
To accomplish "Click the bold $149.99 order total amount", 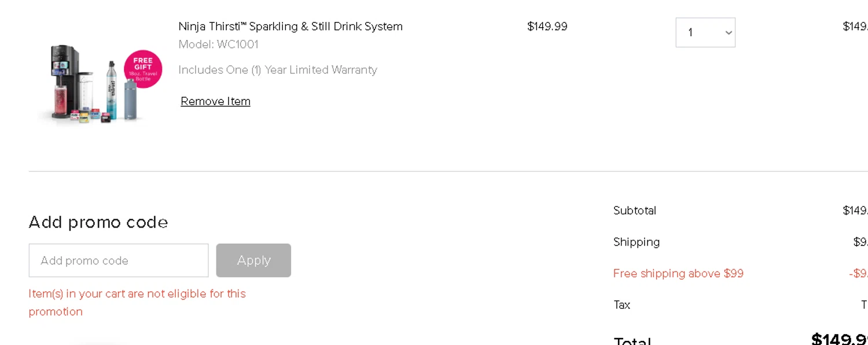I will coord(839,339).
